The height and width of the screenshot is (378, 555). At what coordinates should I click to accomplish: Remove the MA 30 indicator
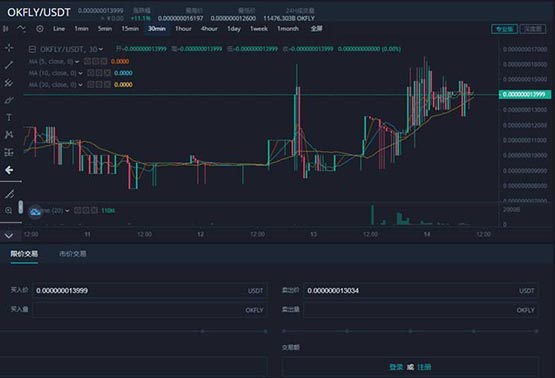pos(107,85)
